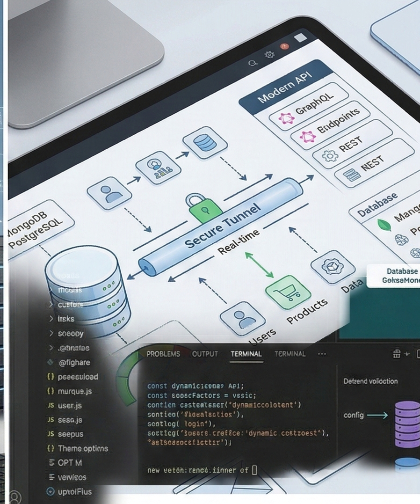Switch to the OUTPUT tab
The width and height of the screenshot is (420, 504).
(205, 354)
